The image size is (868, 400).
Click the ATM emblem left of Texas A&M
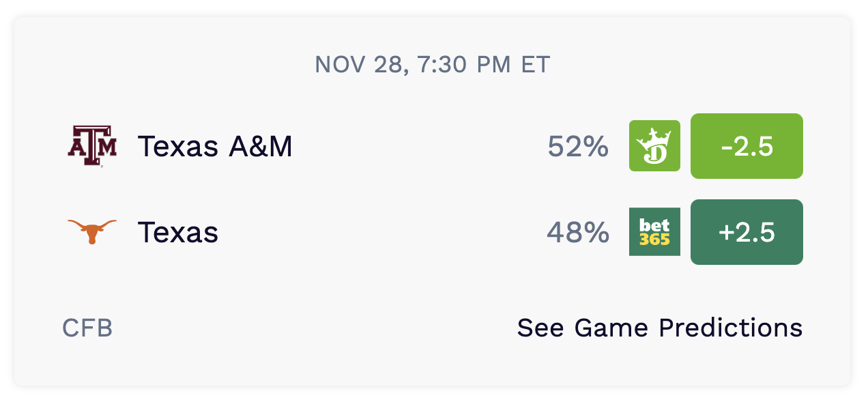pos(92,146)
